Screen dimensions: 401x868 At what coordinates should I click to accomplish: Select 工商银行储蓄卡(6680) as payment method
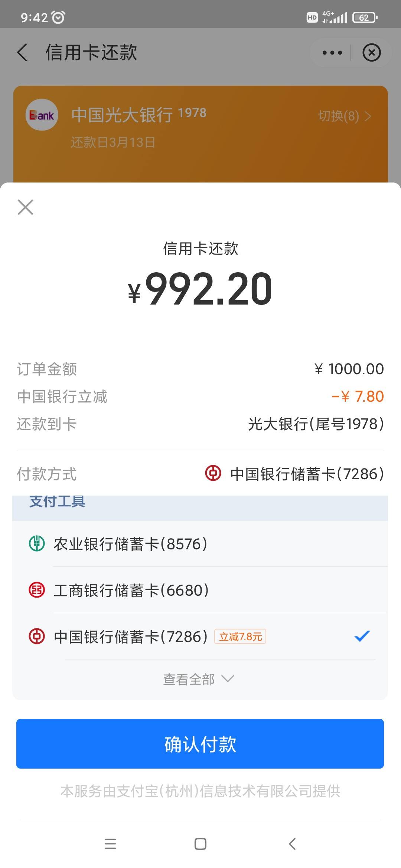click(200, 590)
